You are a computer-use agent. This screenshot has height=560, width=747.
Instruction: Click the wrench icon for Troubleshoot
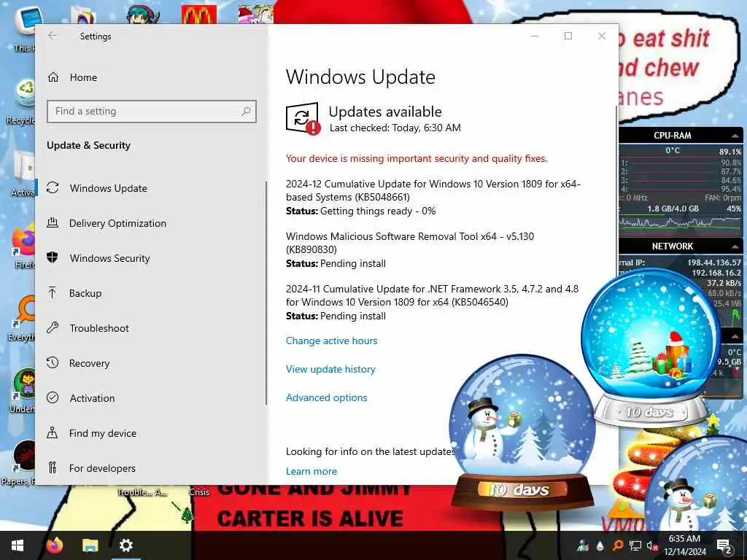pyautogui.click(x=53, y=327)
